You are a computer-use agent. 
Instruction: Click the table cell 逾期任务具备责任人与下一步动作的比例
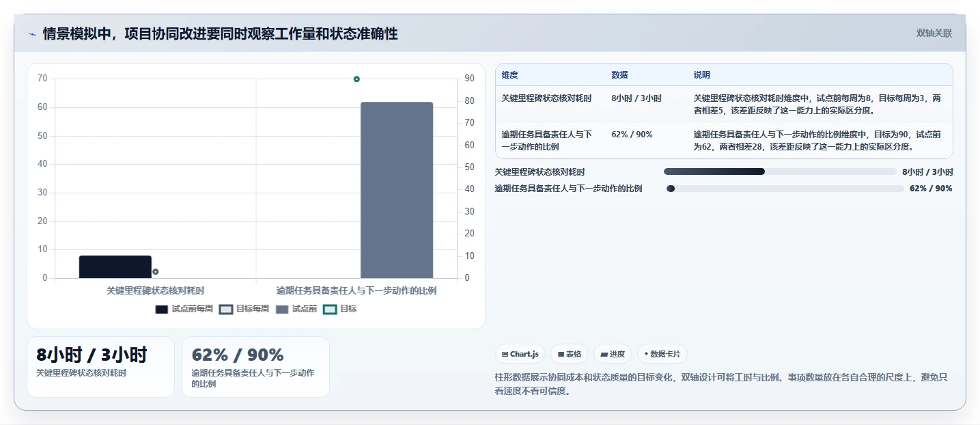point(546,140)
